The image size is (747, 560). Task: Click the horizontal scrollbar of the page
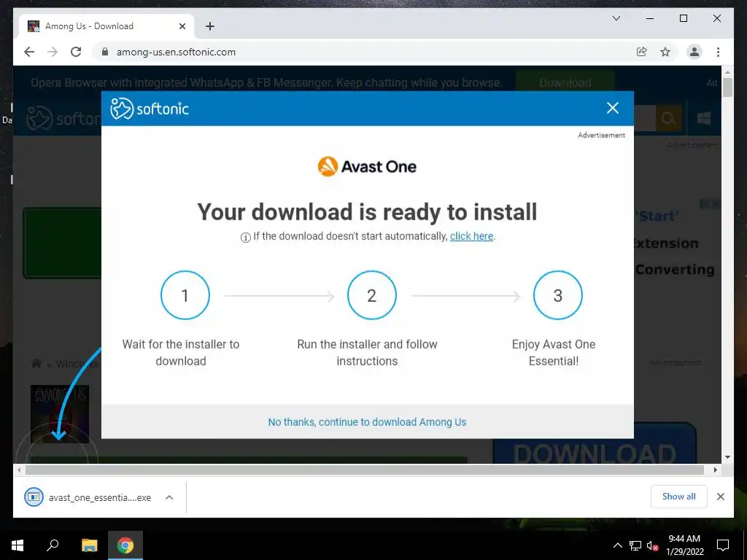point(365,470)
